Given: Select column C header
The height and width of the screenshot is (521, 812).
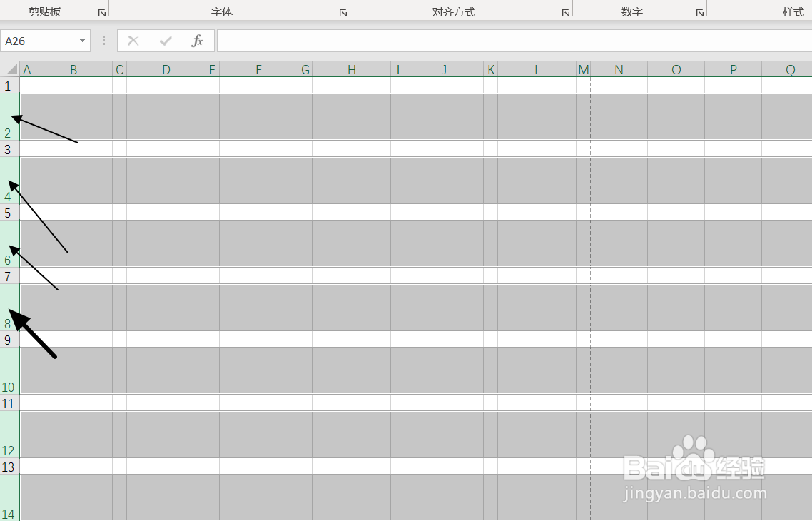Looking at the screenshot, I should pyautogui.click(x=120, y=69).
